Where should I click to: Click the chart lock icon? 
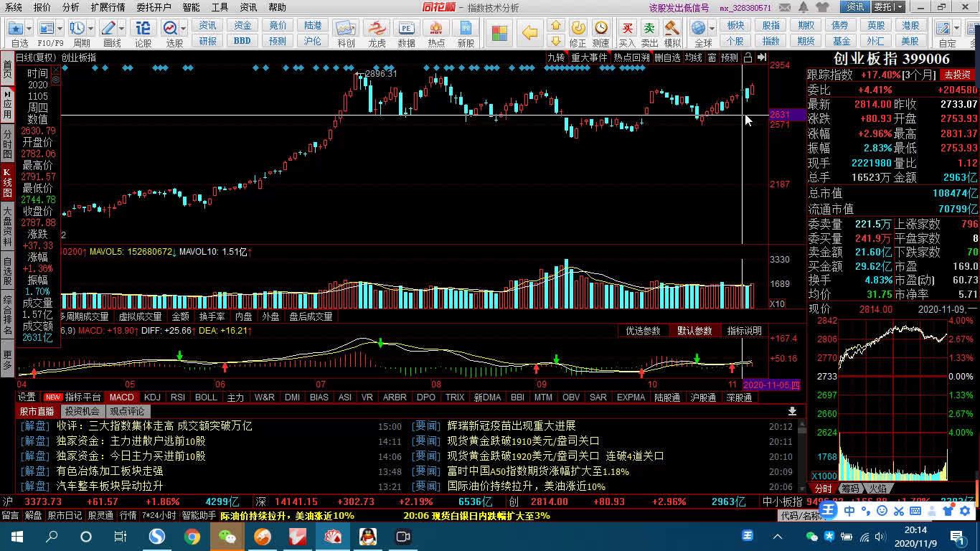748,57
